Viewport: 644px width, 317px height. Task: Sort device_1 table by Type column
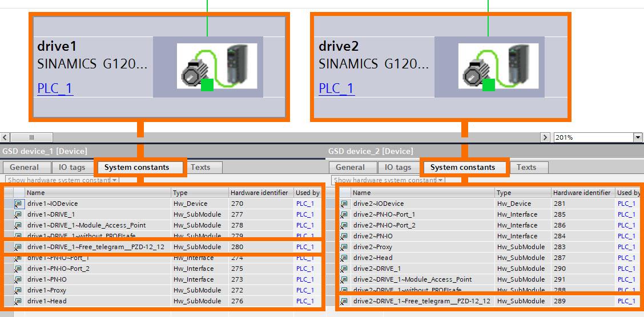(200, 193)
